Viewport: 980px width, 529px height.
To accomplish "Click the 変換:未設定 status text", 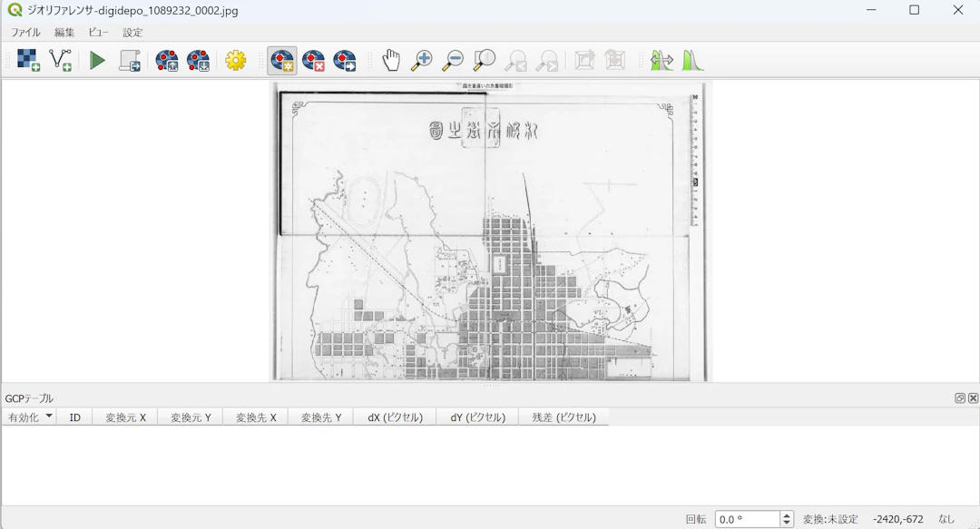I will click(x=830, y=519).
